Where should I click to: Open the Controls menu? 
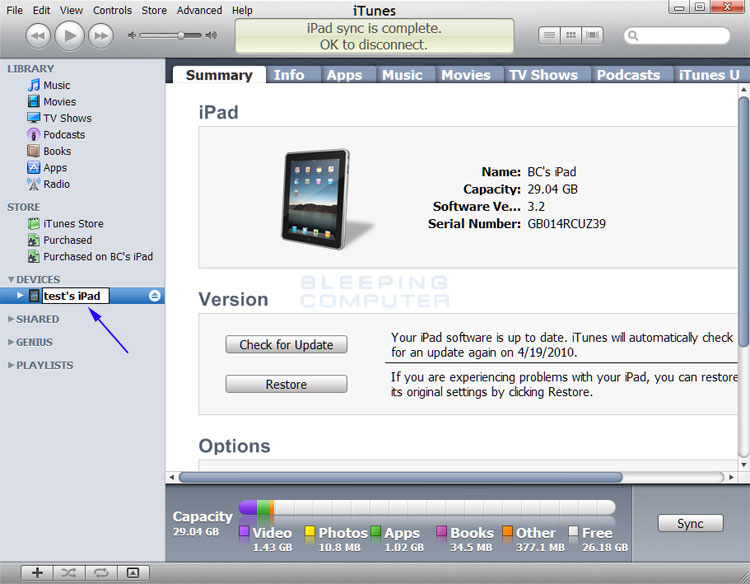coord(112,10)
